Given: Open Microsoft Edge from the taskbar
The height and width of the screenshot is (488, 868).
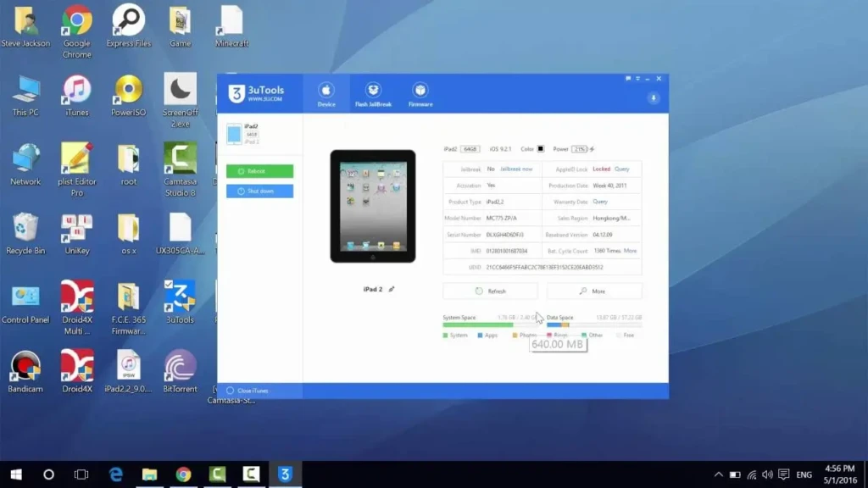Looking at the screenshot, I should click(x=115, y=474).
